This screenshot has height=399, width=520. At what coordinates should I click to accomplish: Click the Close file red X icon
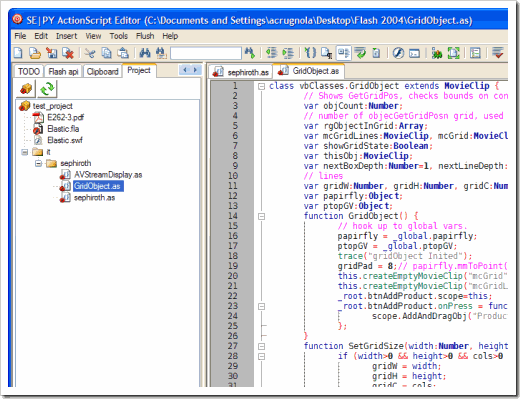[x=68, y=53]
